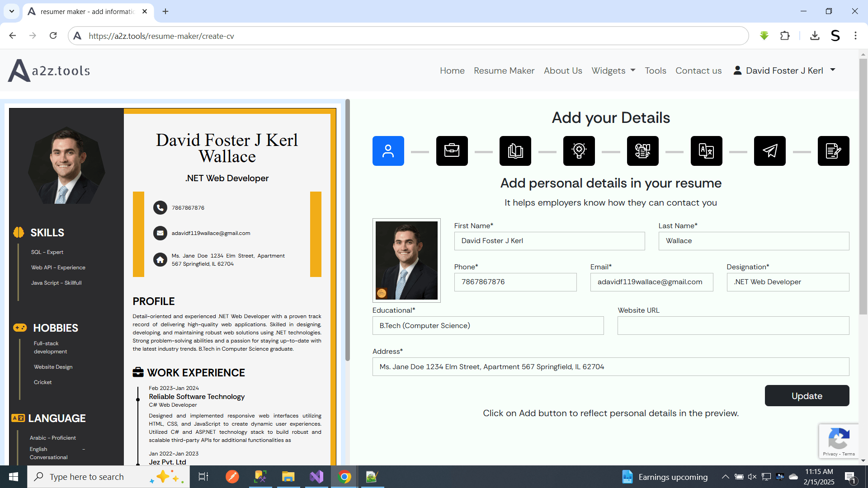Open the hobbies step icon

642,151
